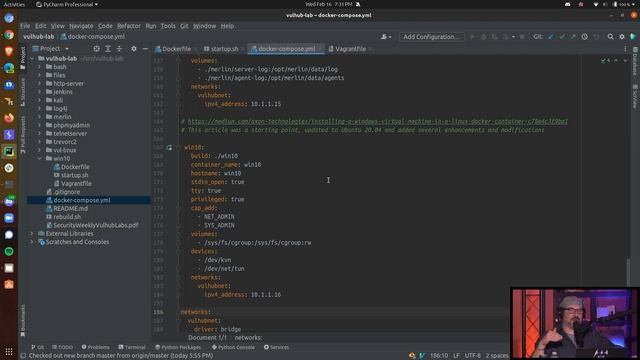
Task: Click the Git commit checkmark icon
Action: point(562,37)
